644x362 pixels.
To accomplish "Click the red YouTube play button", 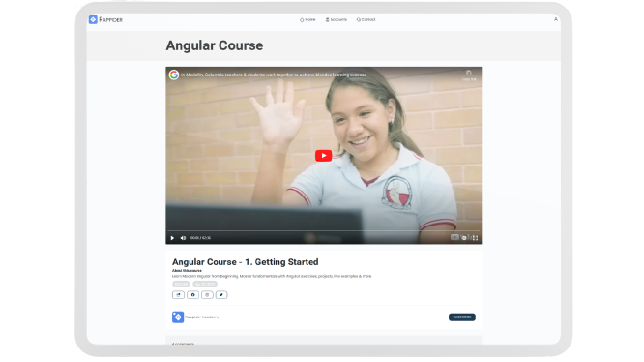I will (323, 155).
